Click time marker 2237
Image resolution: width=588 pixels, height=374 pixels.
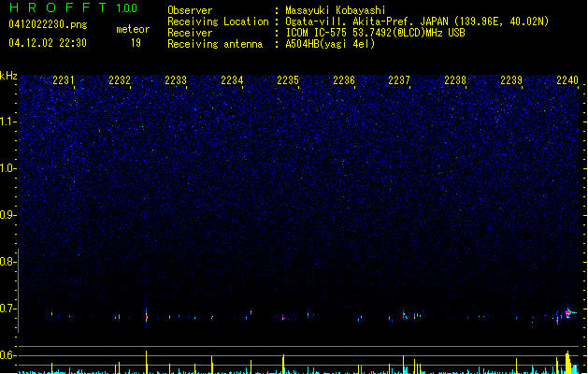click(x=399, y=80)
